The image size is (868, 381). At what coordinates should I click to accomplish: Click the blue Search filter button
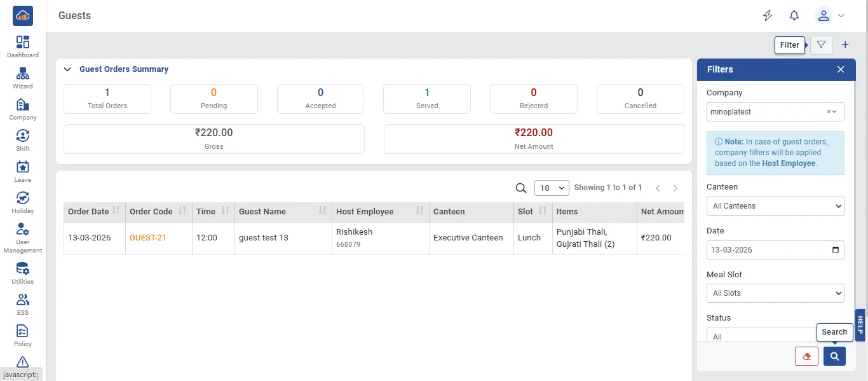pos(834,356)
